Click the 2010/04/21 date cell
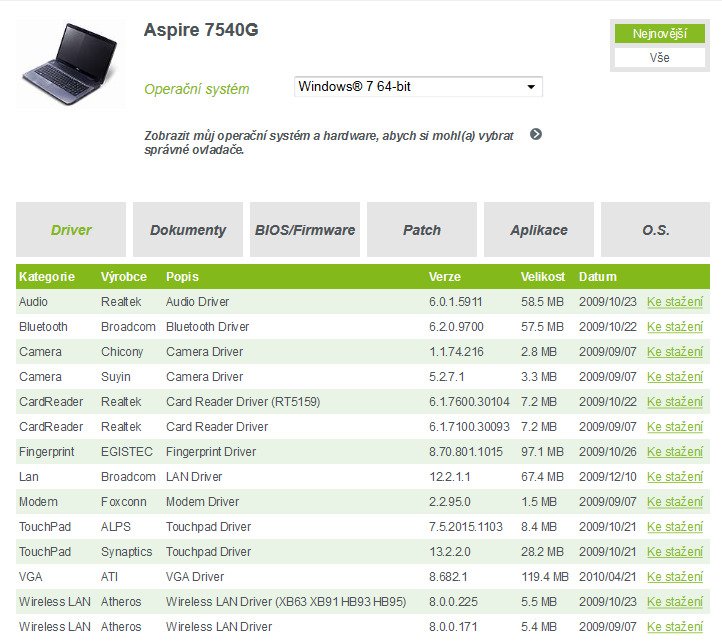Image resolution: width=722 pixels, height=642 pixels. [x=607, y=577]
